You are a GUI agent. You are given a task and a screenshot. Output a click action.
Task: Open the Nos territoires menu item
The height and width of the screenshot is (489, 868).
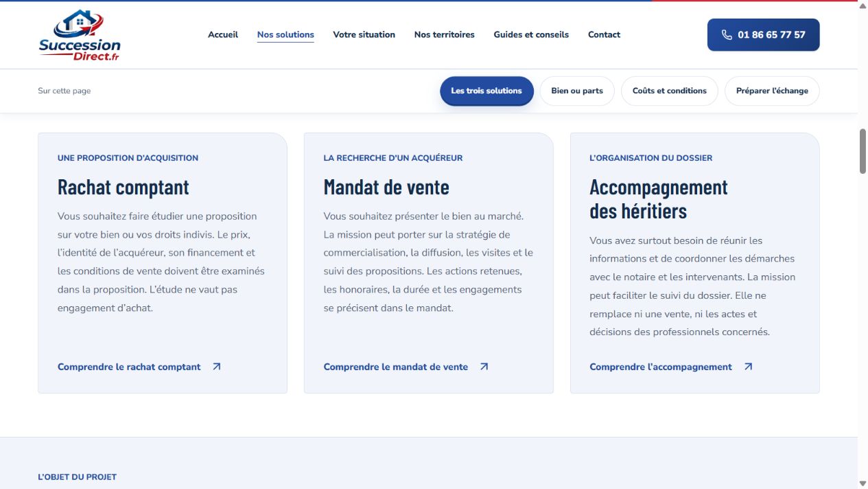[445, 34]
